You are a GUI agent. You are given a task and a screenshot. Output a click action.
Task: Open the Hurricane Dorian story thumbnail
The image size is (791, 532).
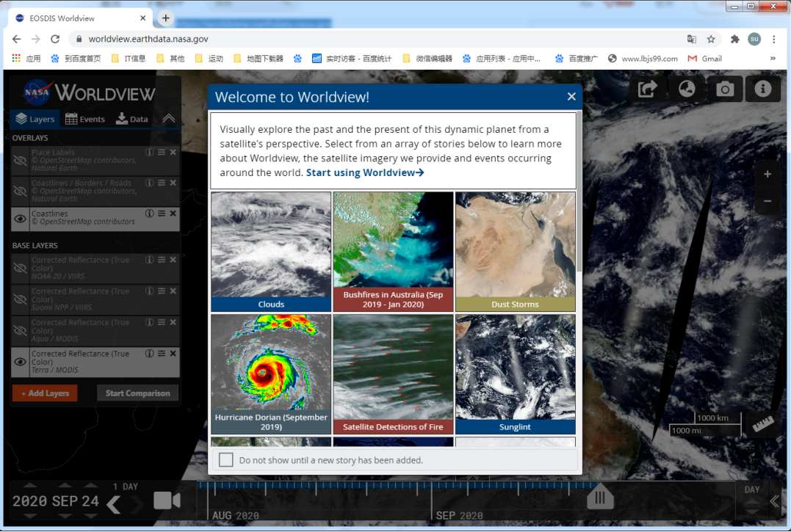point(271,374)
